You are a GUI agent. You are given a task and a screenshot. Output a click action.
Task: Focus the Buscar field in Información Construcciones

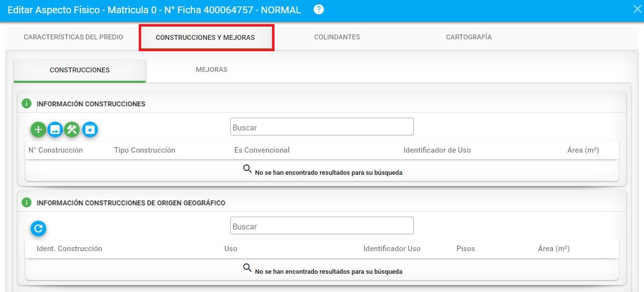[322, 127]
